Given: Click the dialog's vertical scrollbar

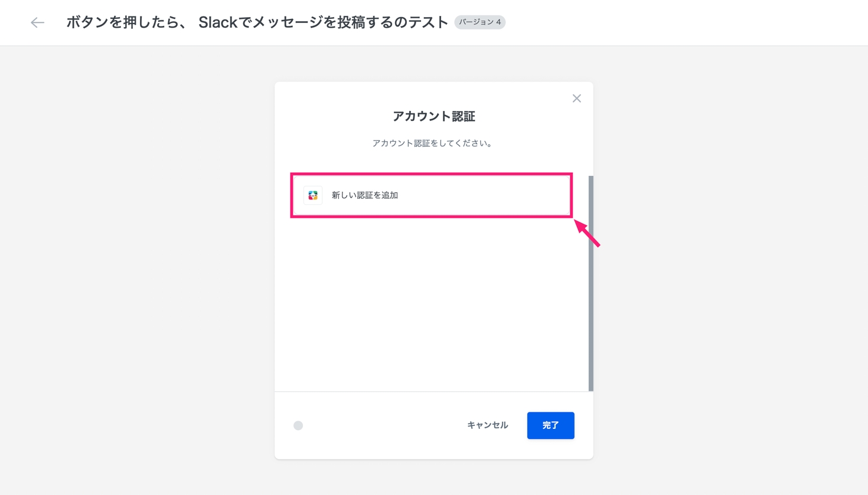Looking at the screenshot, I should pyautogui.click(x=590, y=283).
